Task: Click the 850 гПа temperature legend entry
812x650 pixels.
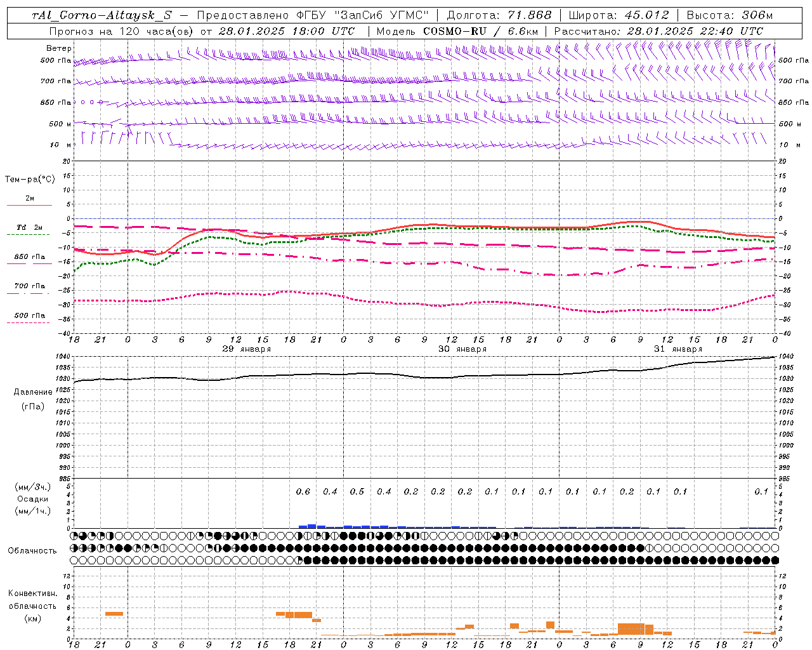Action: click(30, 257)
